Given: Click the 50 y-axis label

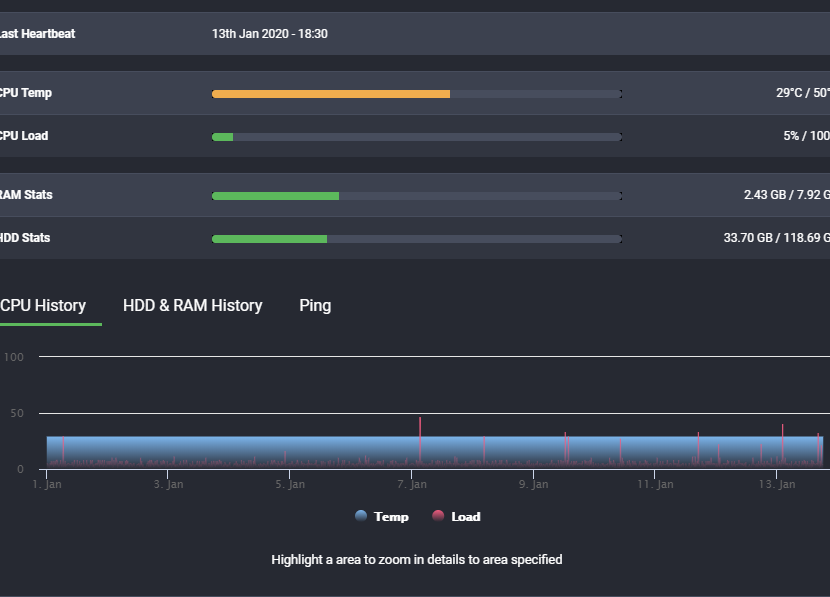Looking at the screenshot, I should coord(17,413).
